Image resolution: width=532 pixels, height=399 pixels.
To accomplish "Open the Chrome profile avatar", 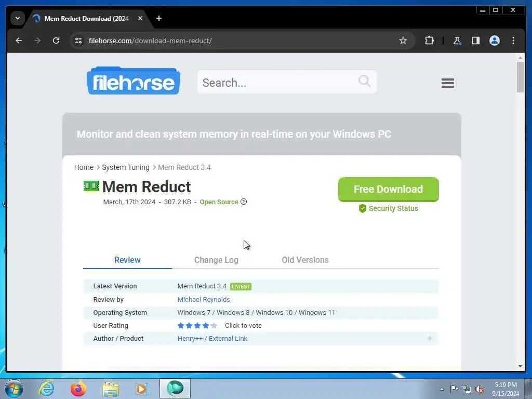I will [495, 41].
